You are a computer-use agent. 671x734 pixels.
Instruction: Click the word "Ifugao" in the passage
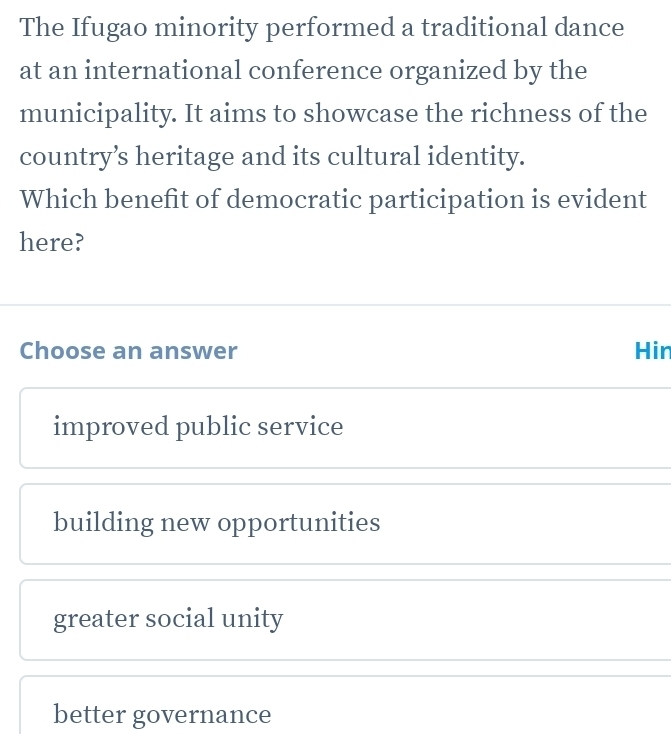pos(108,27)
